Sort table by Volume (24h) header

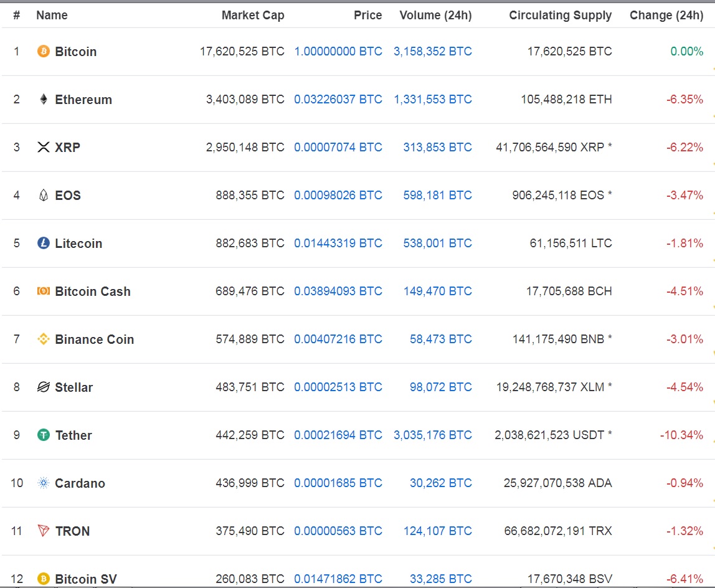pyautogui.click(x=435, y=15)
